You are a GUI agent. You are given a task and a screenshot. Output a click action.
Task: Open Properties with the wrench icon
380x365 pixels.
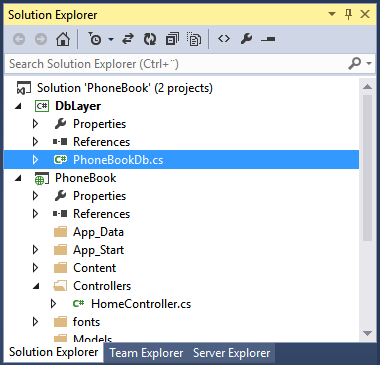[246, 39]
